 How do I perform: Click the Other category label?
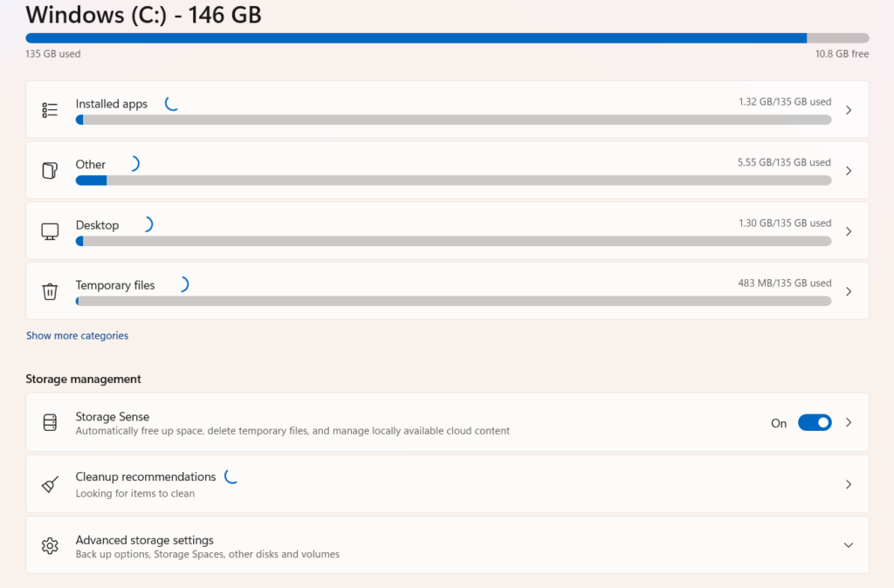(91, 164)
